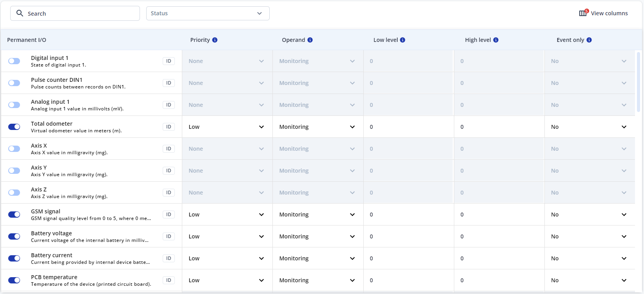Click the Low level info icon
Screen dimensions: 644x294
tap(403, 40)
